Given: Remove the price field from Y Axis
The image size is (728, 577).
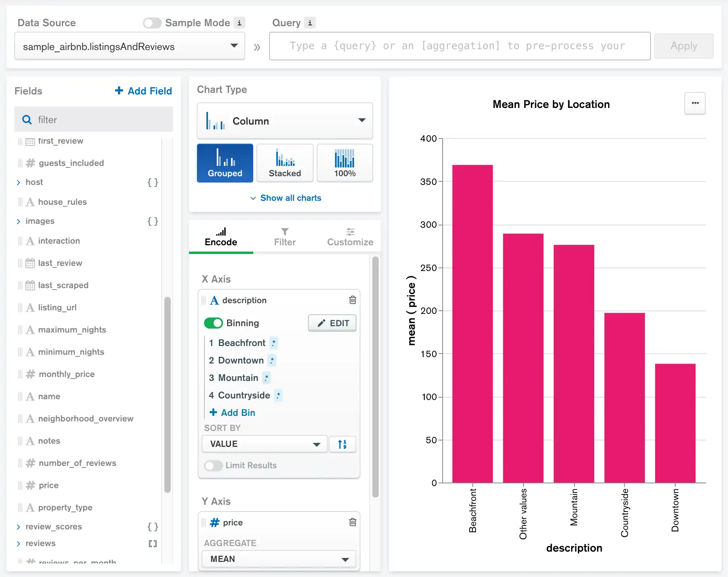Looking at the screenshot, I should pyautogui.click(x=352, y=522).
